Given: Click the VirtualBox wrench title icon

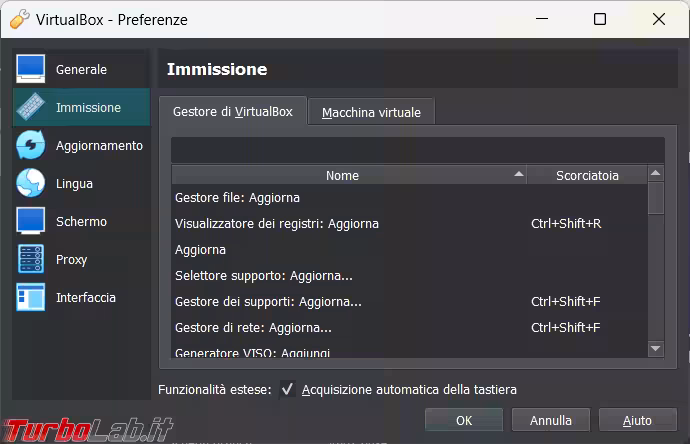Looking at the screenshot, I should pyautogui.click(x=19, y=19).
